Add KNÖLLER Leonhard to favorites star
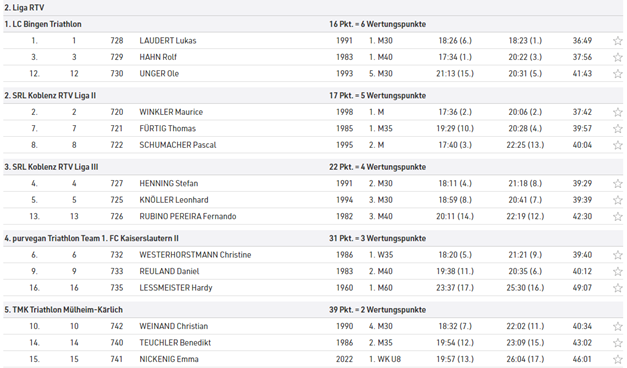 (617, 200)
